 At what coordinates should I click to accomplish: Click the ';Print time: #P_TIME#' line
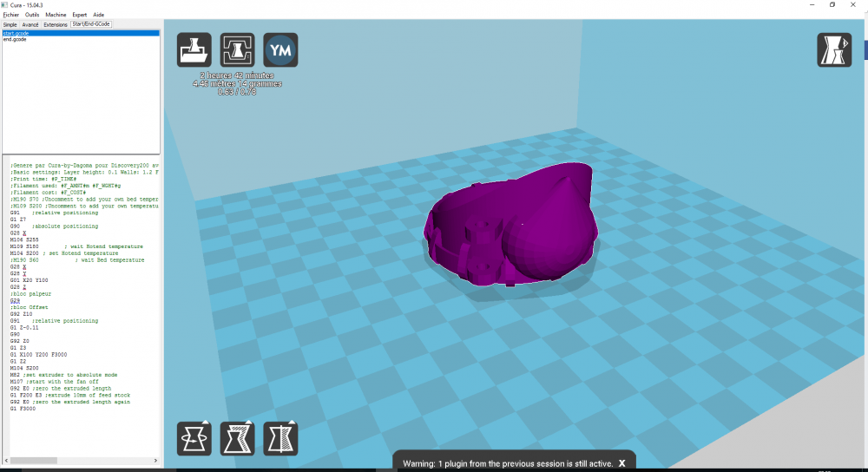click(x=43, y=179)
